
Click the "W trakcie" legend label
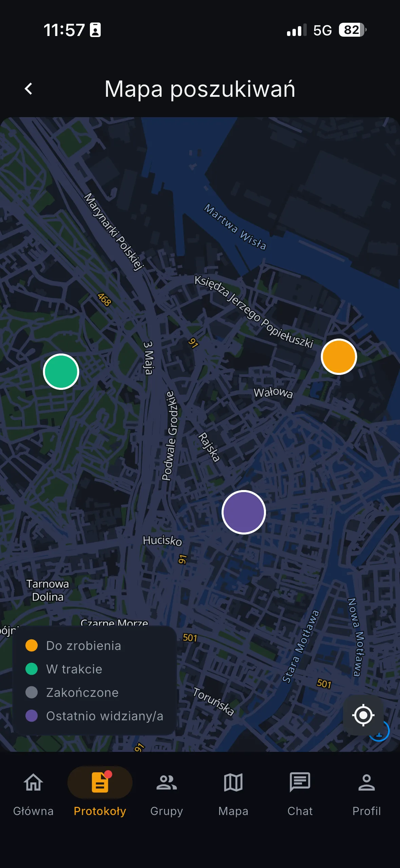tap(74, 669)
